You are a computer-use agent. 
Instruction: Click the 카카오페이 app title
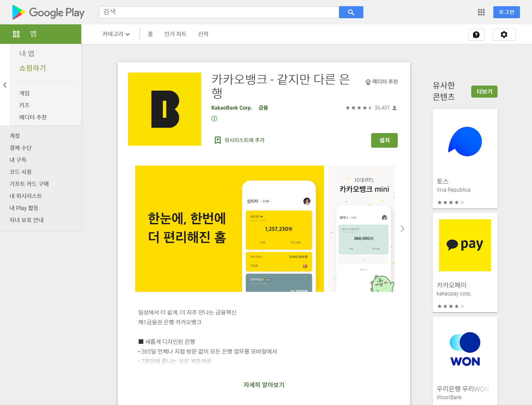451,285
